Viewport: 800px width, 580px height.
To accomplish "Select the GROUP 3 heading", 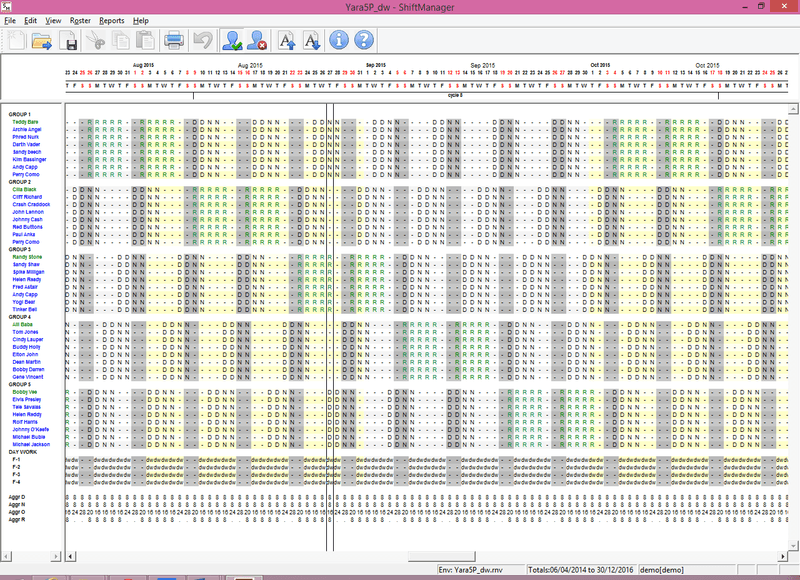I will [20, 249].
